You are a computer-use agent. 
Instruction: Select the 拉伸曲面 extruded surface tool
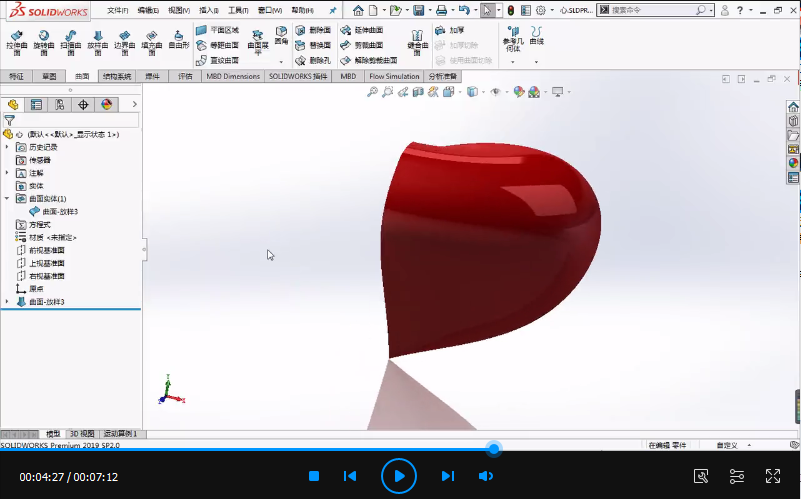click(17, 42)
